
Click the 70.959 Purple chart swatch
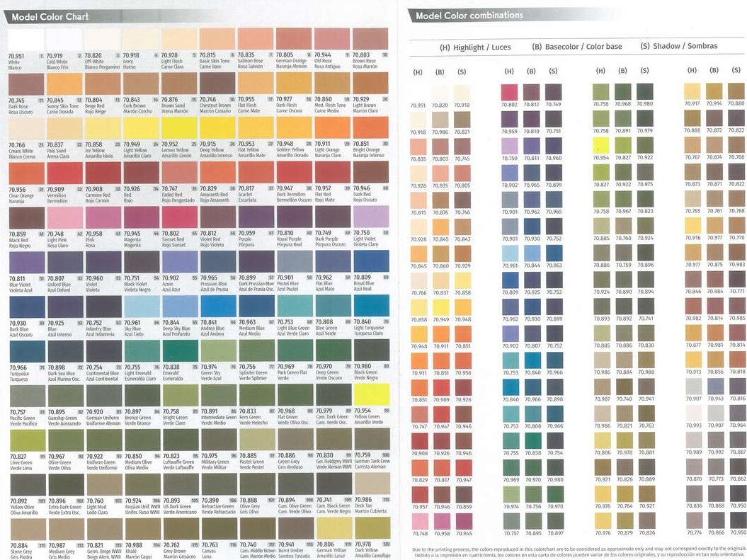point(256,217)
